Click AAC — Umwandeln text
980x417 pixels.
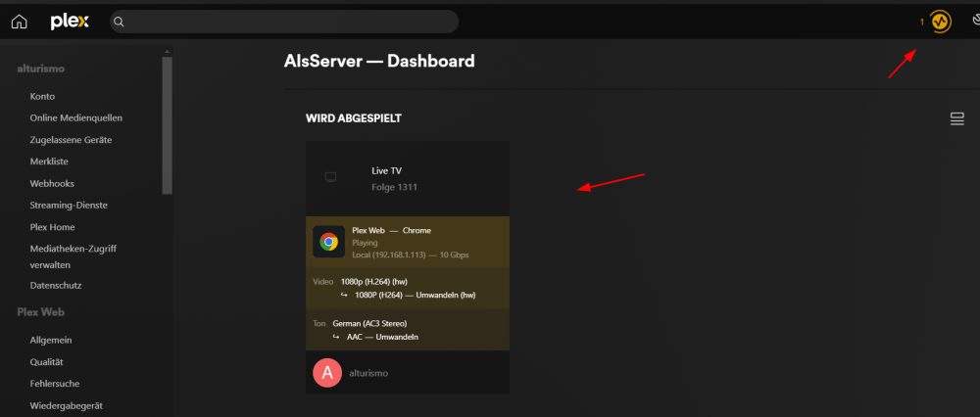point(382,337)
